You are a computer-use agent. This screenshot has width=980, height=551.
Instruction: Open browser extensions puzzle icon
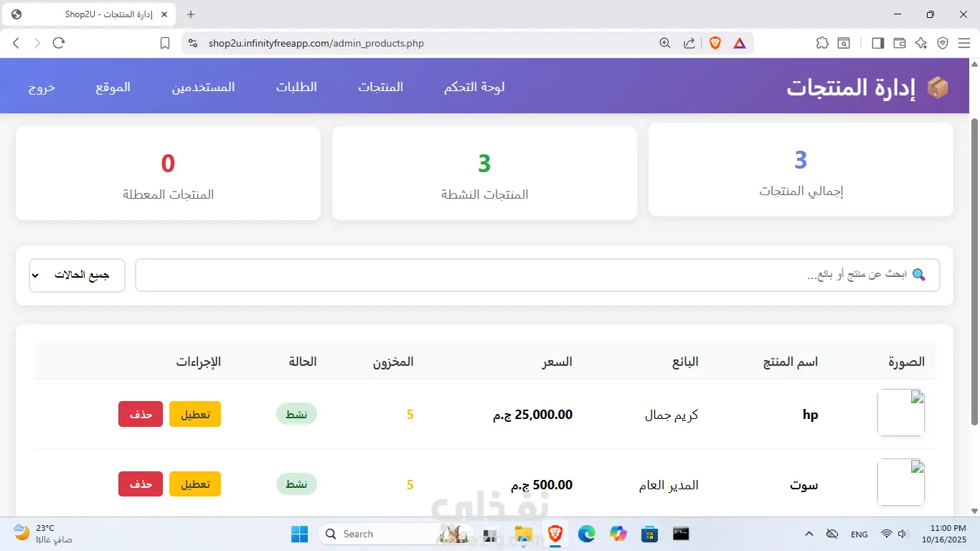(x=823, y=43)
